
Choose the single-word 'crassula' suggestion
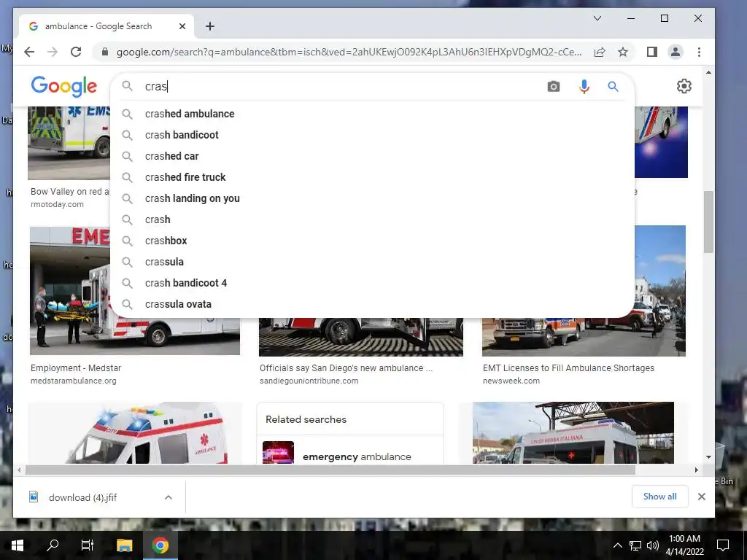tap(372, 262)
